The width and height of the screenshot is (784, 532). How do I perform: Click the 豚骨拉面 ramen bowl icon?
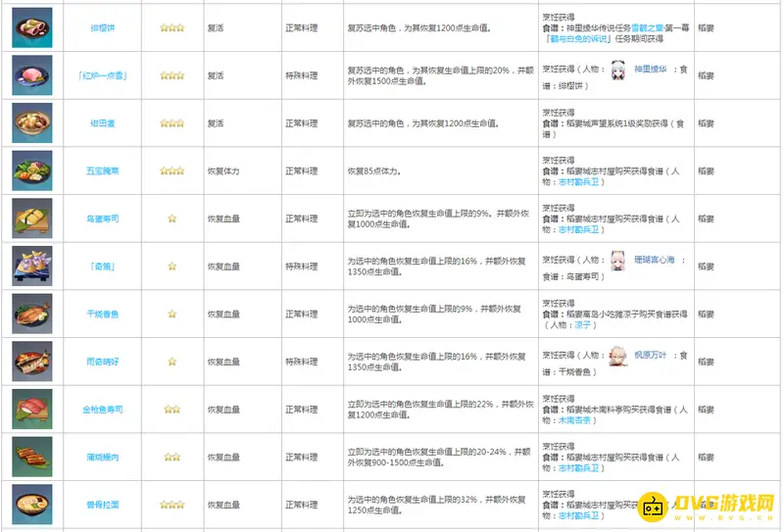click(31, 504)
